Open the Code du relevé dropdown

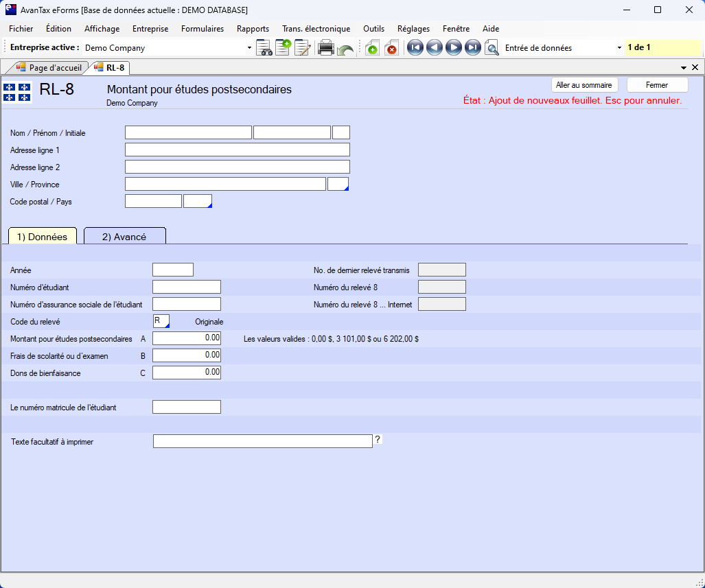click(161, 321)
